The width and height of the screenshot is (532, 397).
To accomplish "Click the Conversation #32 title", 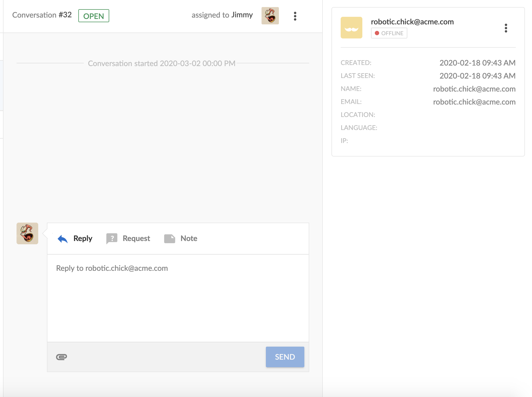I will coord(42,15).
